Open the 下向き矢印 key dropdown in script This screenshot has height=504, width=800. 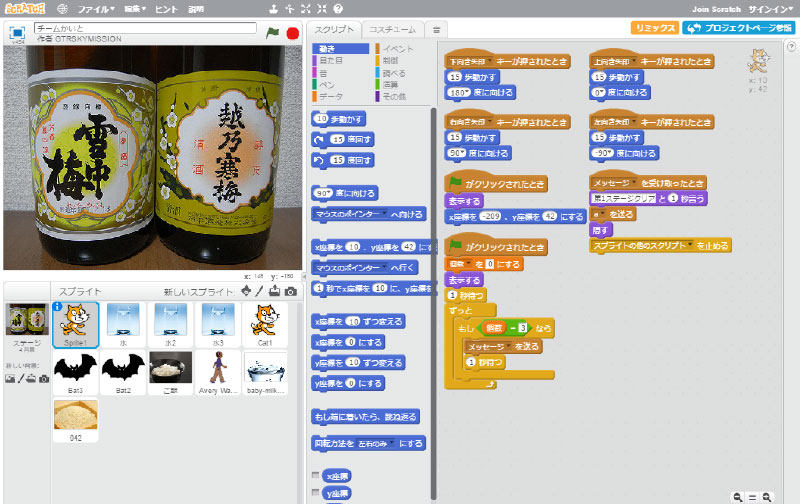pos(470,62)
